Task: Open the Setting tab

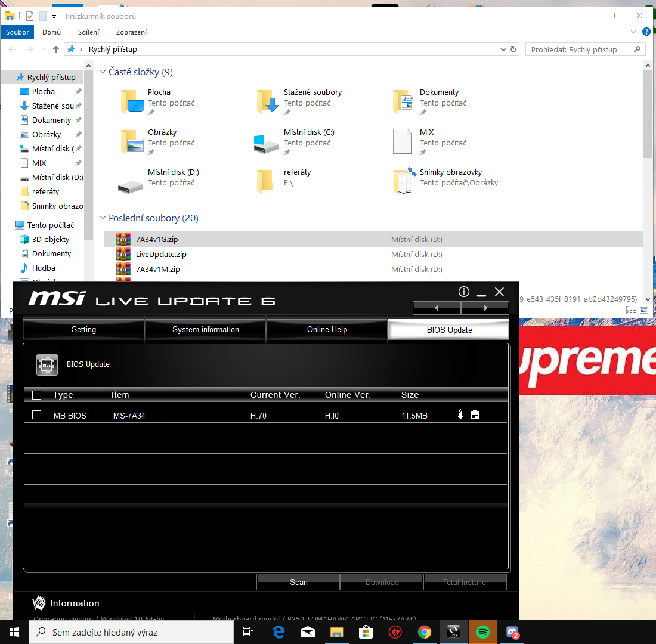Action: coord(83,330)
